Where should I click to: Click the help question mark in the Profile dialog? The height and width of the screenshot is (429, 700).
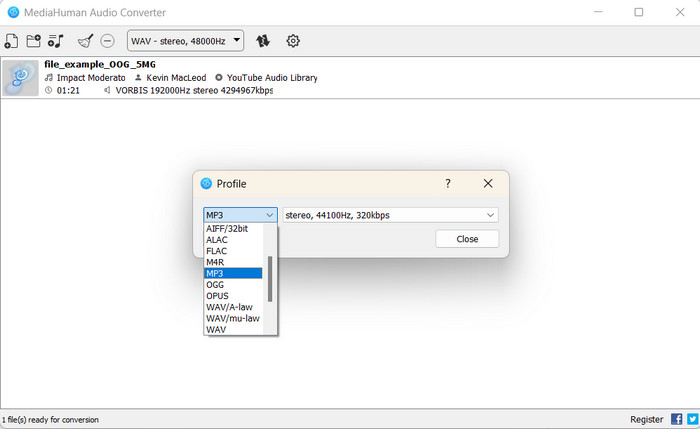(448, 183)
